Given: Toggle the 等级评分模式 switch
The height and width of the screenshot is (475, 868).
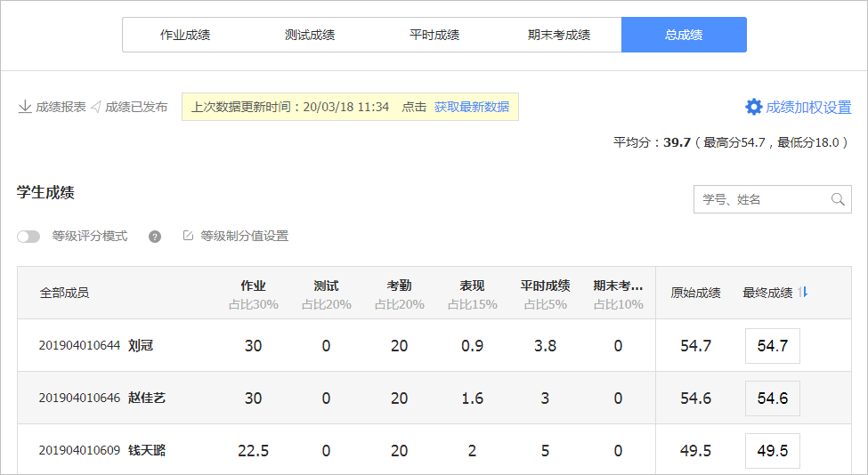Looking at the screenshot, I should pos(28,237).
